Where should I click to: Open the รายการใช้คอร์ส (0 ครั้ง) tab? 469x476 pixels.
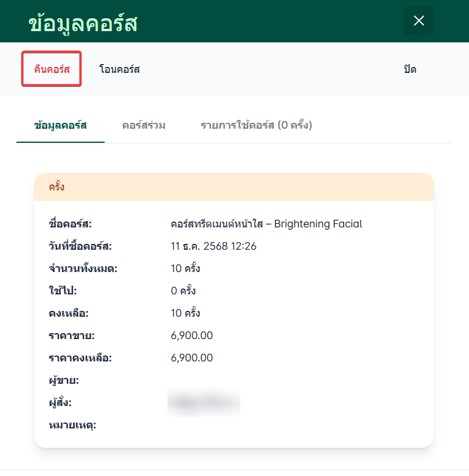(256, 125)
